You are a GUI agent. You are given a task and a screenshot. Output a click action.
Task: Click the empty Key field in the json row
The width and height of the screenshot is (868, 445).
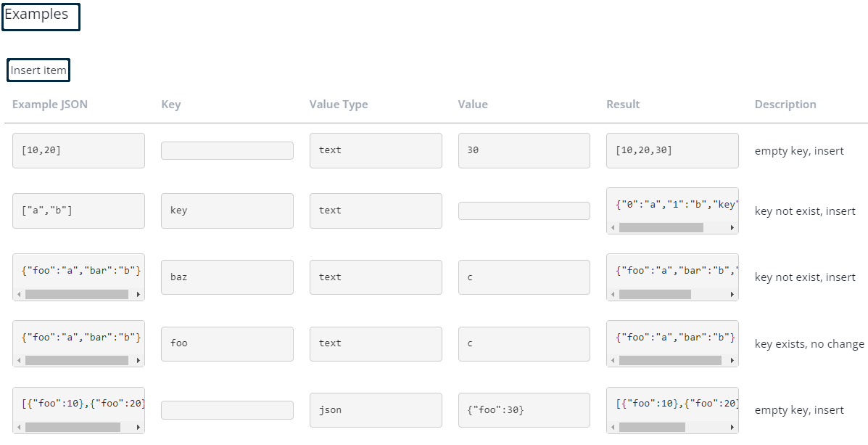tap(227, 410)
